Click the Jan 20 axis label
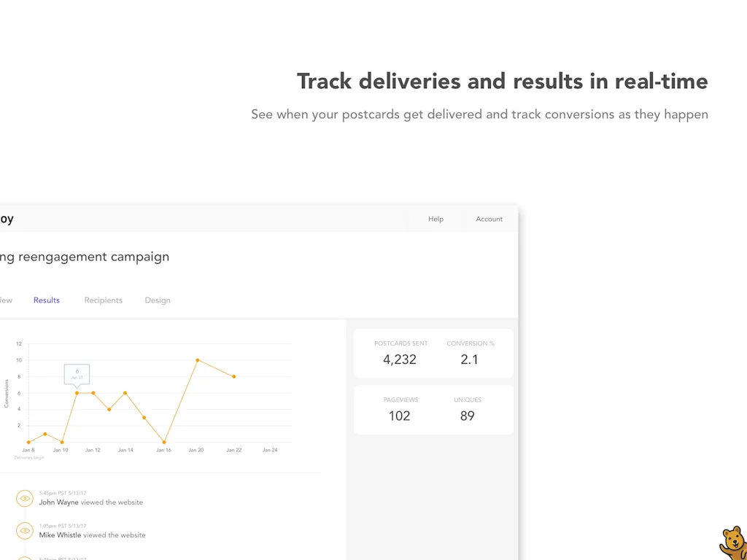This screenshot has height=560, width=747. click(196, 450)
